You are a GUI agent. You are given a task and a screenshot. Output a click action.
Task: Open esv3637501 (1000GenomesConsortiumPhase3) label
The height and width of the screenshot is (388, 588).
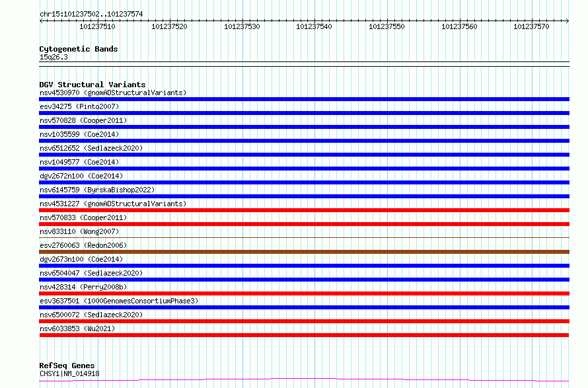[119, 301]
